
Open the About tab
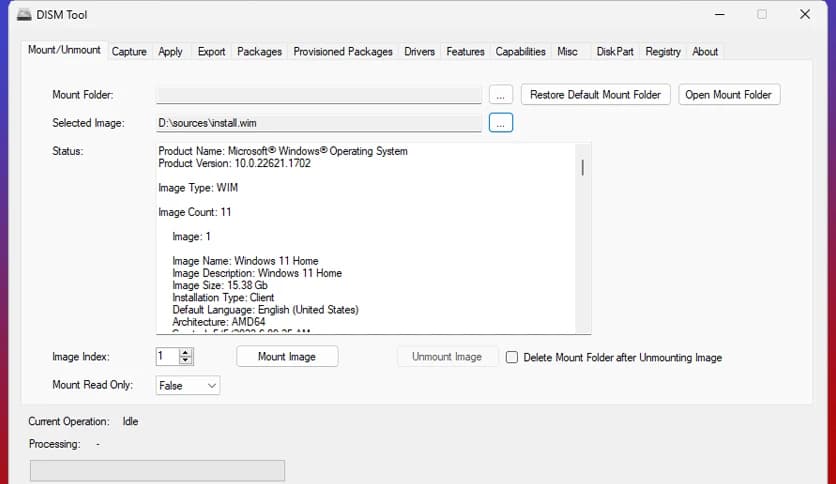pos(705,52)
